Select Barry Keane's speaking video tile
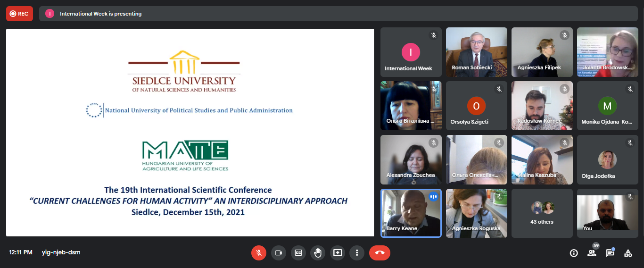This screenshot has height=268, width=644. coord(411,213)
